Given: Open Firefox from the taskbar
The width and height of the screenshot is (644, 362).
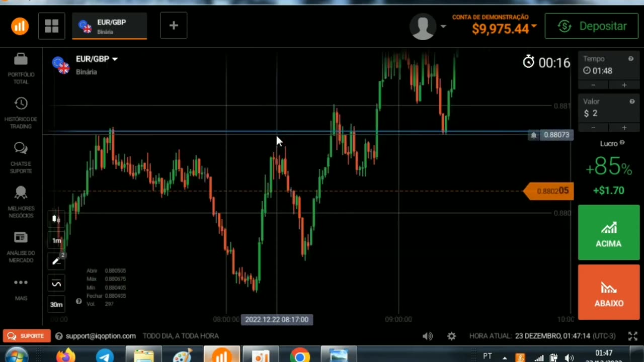Looking at the screenshot, I should (65, 356).
